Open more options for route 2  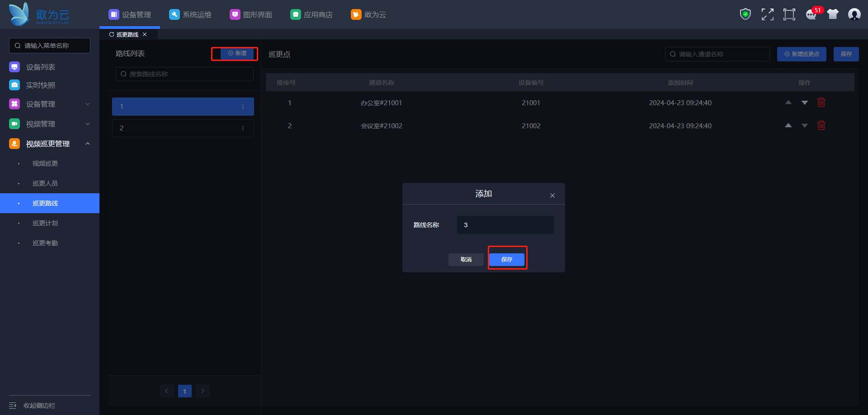tap(243, 128)
